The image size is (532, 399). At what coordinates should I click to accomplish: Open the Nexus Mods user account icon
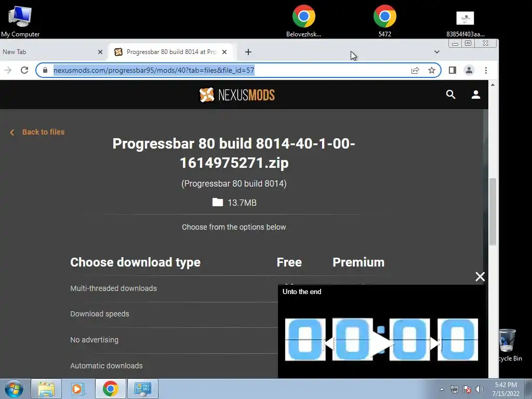click(x=476, y=95)
